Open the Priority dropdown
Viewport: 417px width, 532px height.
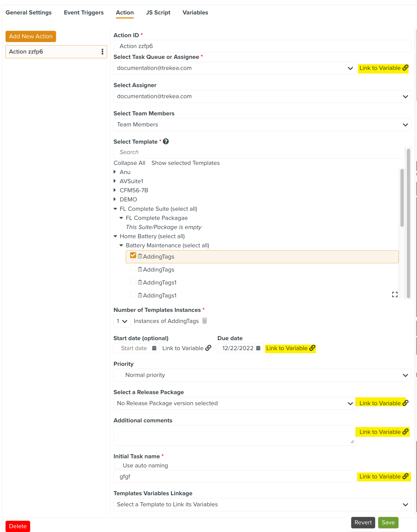pyautogui.click(x=262, y=375)
